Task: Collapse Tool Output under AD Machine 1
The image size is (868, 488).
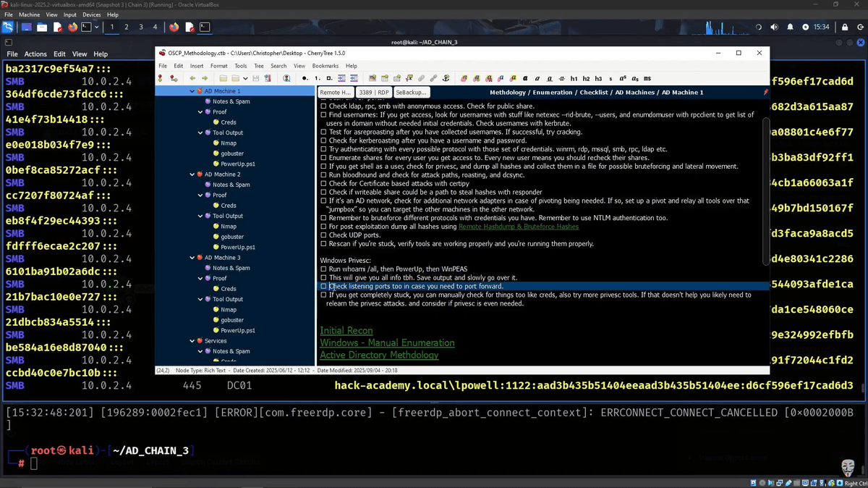Action: coord(200,133)
